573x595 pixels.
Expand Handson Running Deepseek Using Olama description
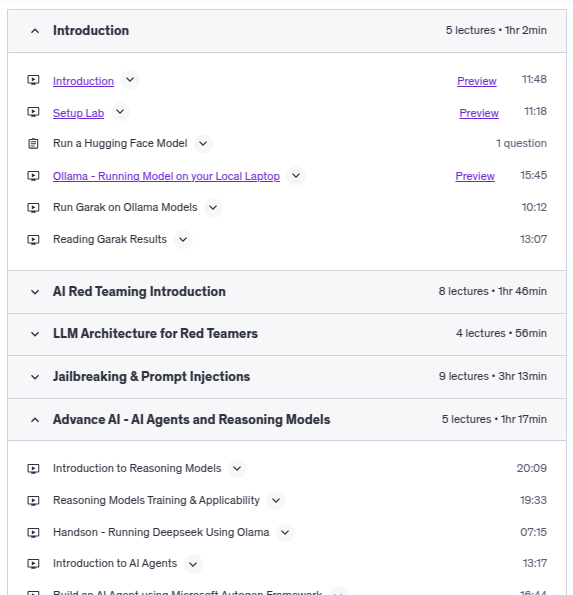coord(285,532)
